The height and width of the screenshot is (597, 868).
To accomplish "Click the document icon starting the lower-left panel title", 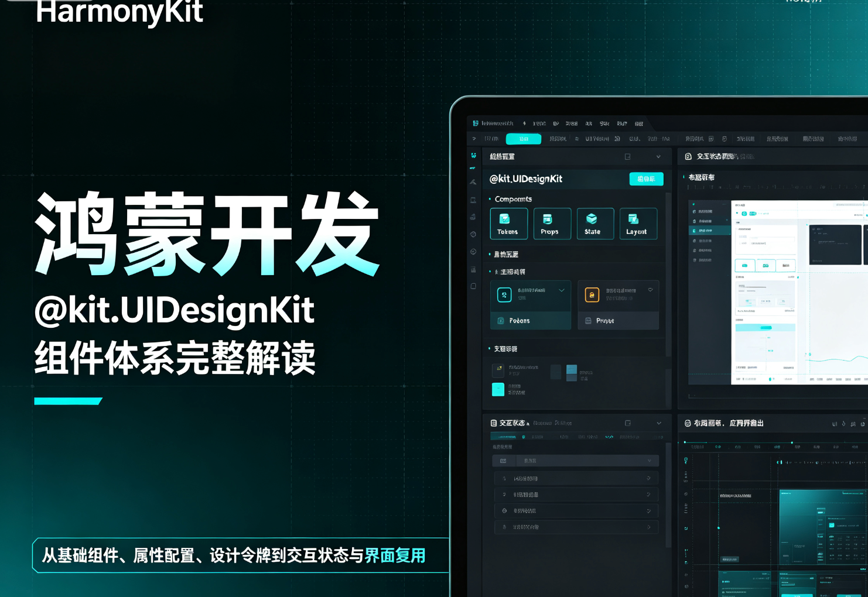I will (x=494, y=423).
